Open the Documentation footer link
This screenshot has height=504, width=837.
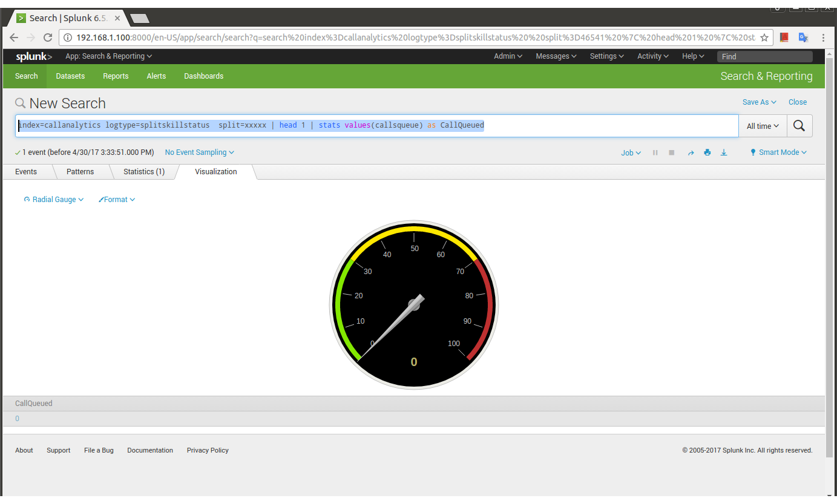[x=150, y=450]
